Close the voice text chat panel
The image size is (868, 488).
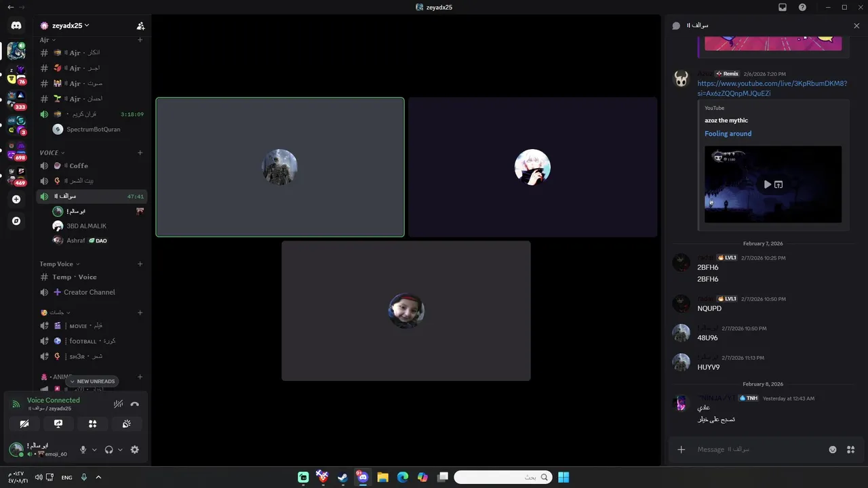tap(856, 26)
